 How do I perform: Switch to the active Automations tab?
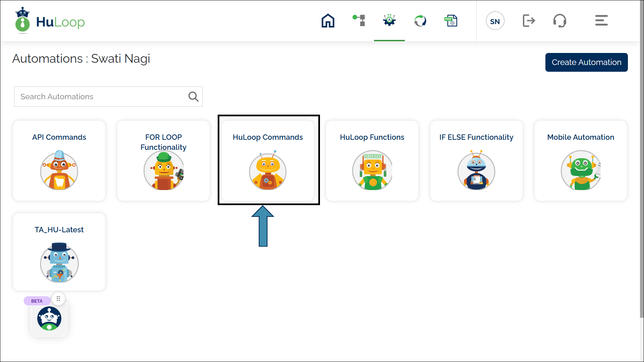tap(389, 20)
